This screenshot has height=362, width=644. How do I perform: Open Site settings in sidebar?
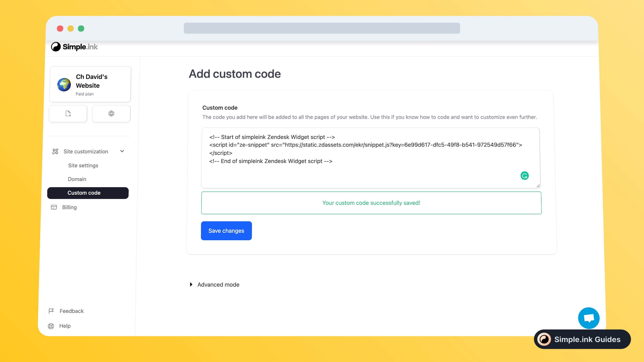(x=83, y=165)
